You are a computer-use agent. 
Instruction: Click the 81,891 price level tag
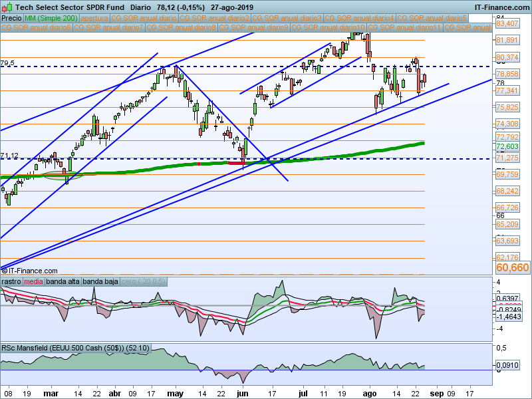click(x=507, y=40)
